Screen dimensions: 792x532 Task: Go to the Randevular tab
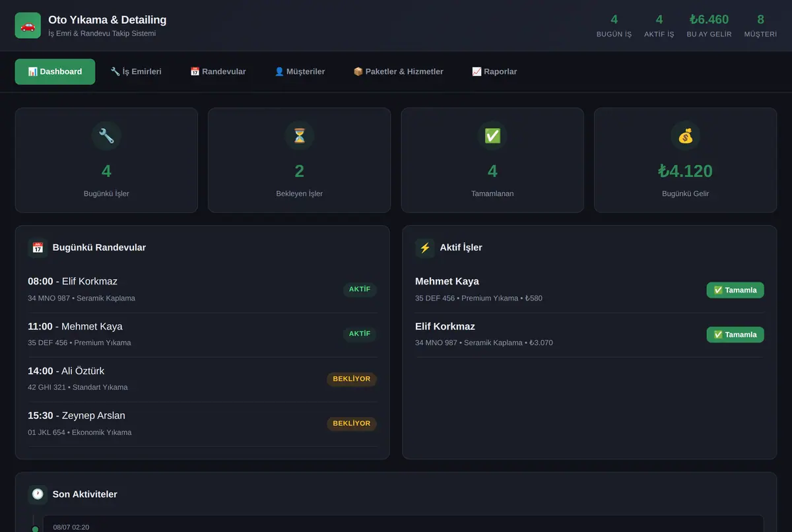click(x=218, y=71)
